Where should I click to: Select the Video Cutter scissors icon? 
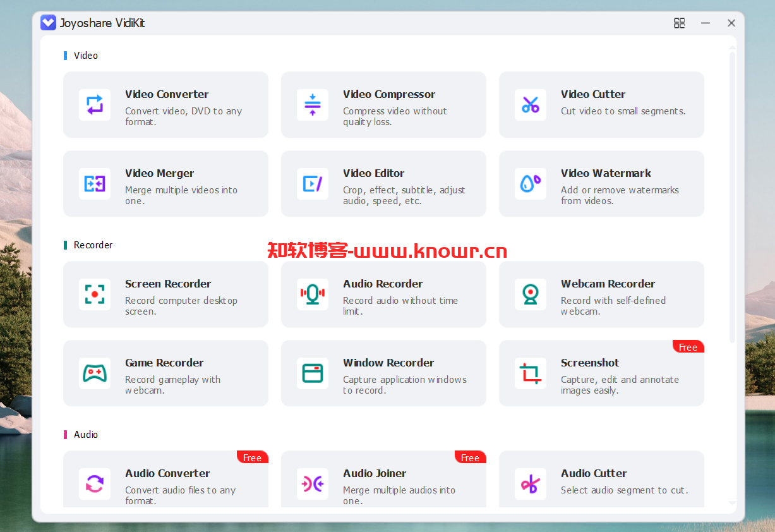[x=531, y=105]
